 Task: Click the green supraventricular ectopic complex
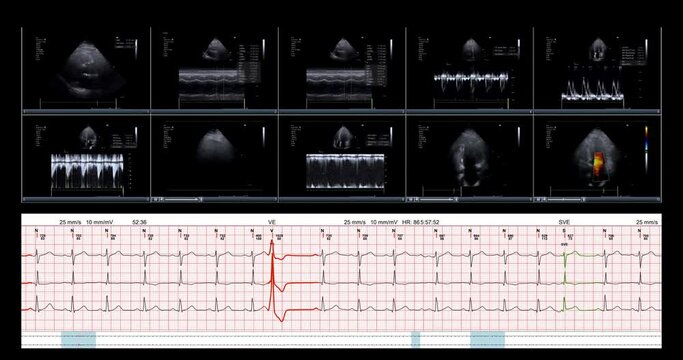pyautogui.click(x=565, y=281)
